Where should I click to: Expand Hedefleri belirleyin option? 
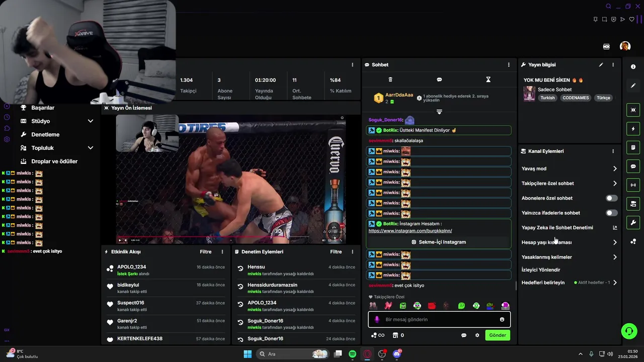(615, 283)
